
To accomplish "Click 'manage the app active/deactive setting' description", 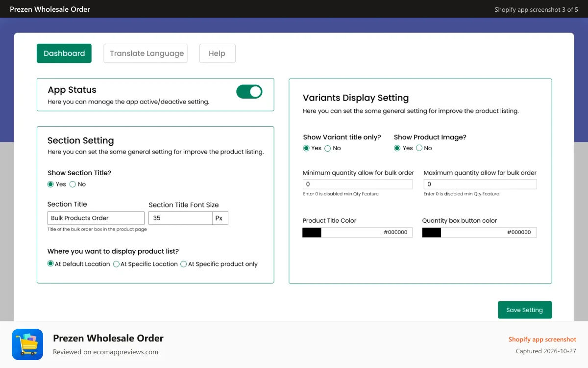I will pyautogui.click(x=128, y=102).
